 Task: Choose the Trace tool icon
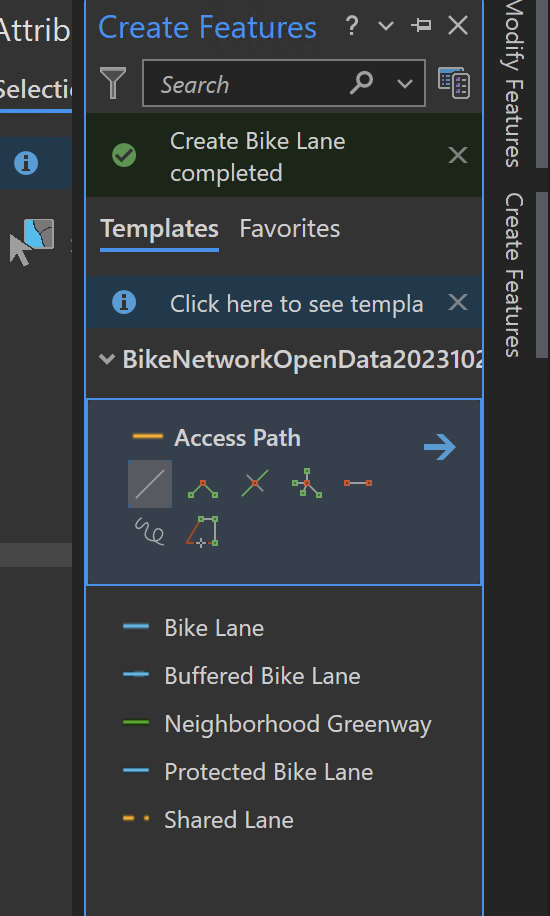(x=202, y=532)
